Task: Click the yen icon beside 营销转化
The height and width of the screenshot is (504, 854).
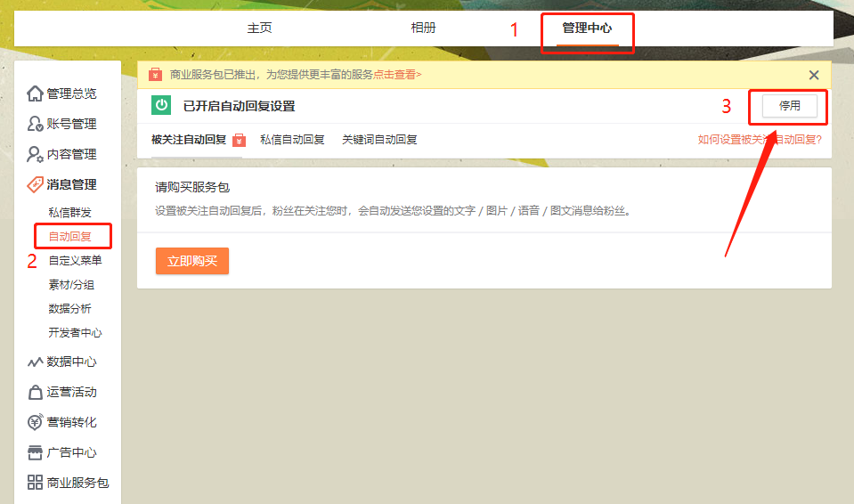Action: click(35, 423)
